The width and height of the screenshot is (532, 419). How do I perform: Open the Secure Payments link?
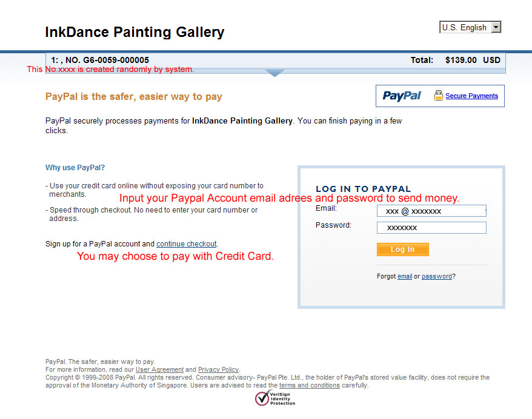pyautogui.click(x=471, y=96)
